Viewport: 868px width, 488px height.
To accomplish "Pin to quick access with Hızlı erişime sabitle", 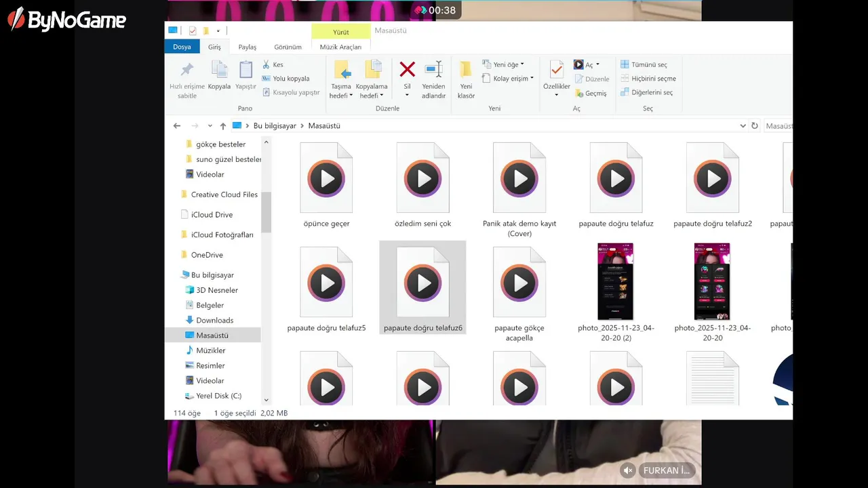I will click(187, 80).
